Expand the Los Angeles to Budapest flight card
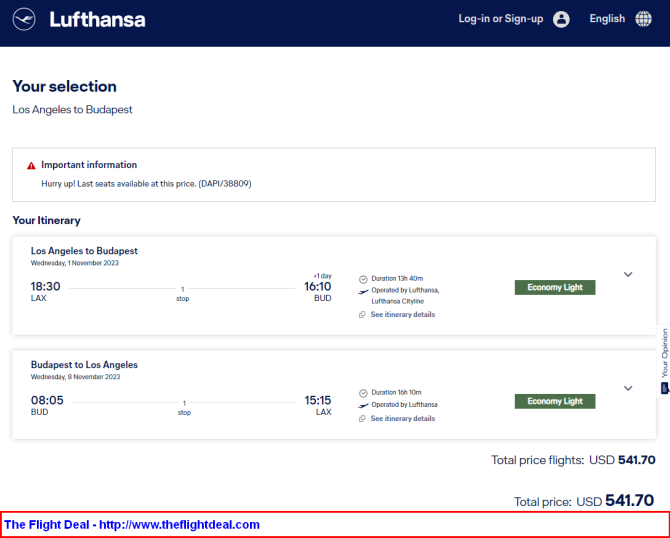670x538 pixels. coord(628,274)
